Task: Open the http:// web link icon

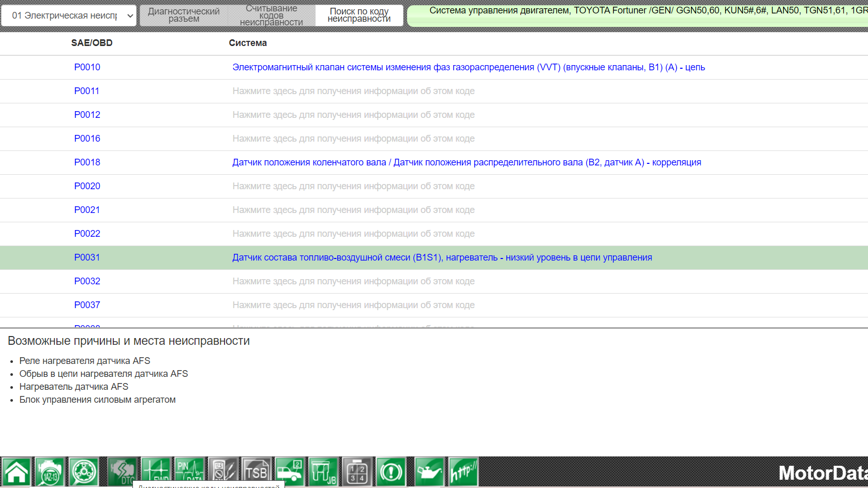Action: click(463, 471)
